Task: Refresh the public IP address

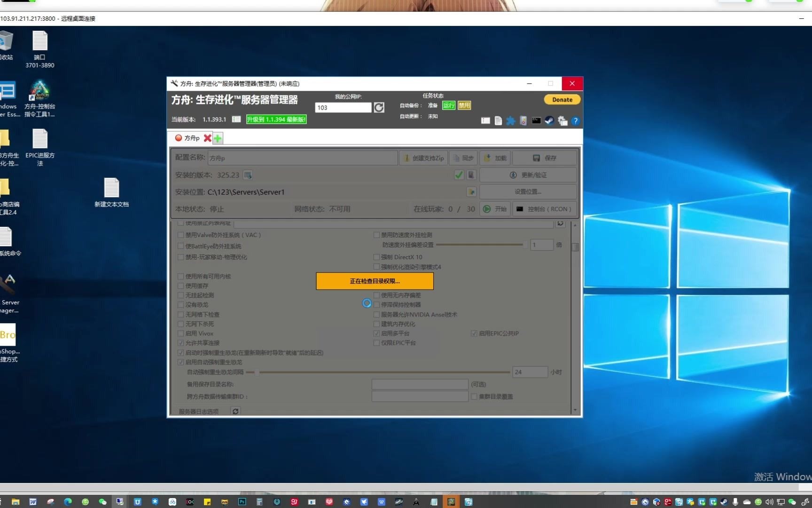Action: pos(379,108)
